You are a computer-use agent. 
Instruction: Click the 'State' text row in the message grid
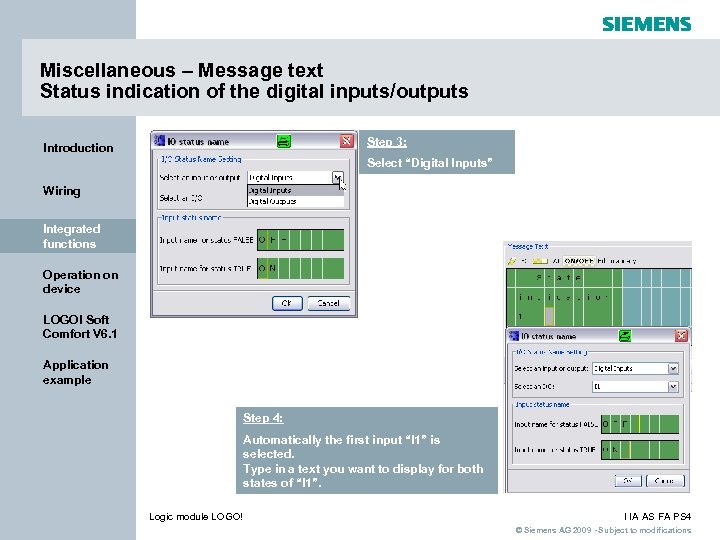pos(557,277)
